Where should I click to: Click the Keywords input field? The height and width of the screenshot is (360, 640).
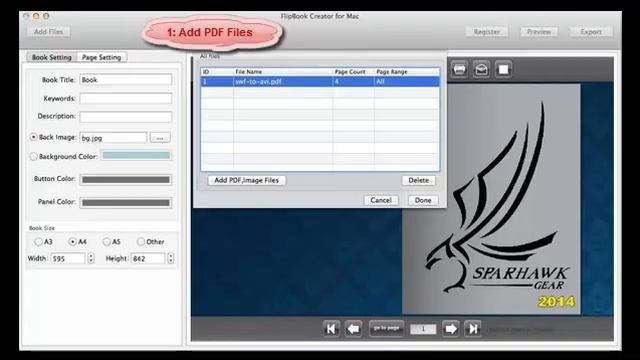pos(126,98)
